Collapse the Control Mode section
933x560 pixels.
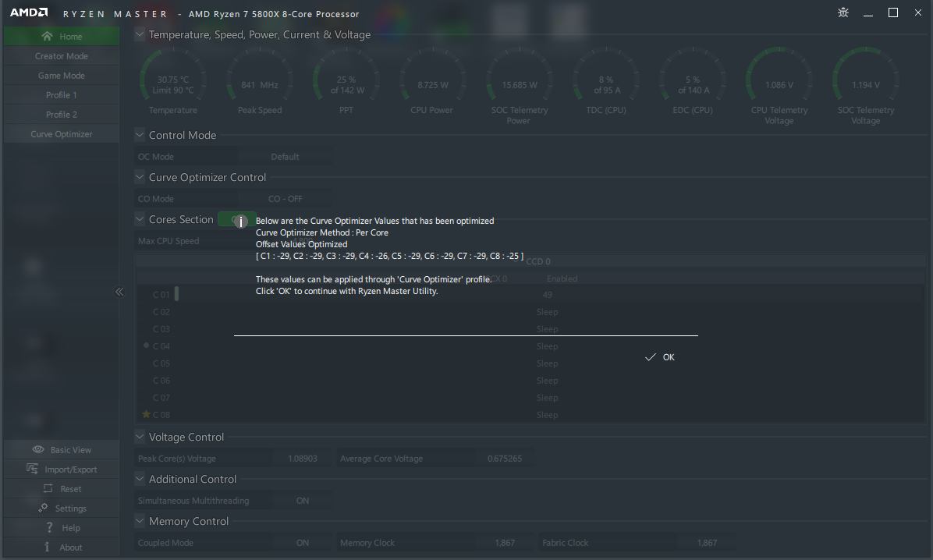140,135
